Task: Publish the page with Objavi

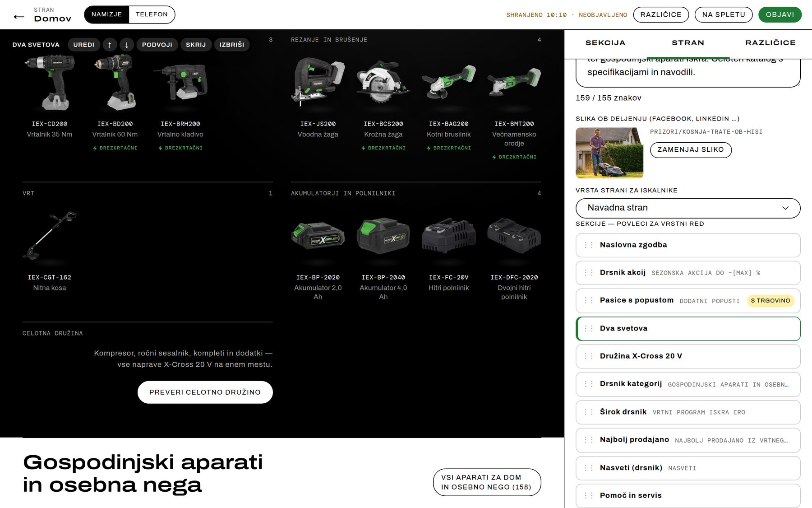Action: (780, 14)
